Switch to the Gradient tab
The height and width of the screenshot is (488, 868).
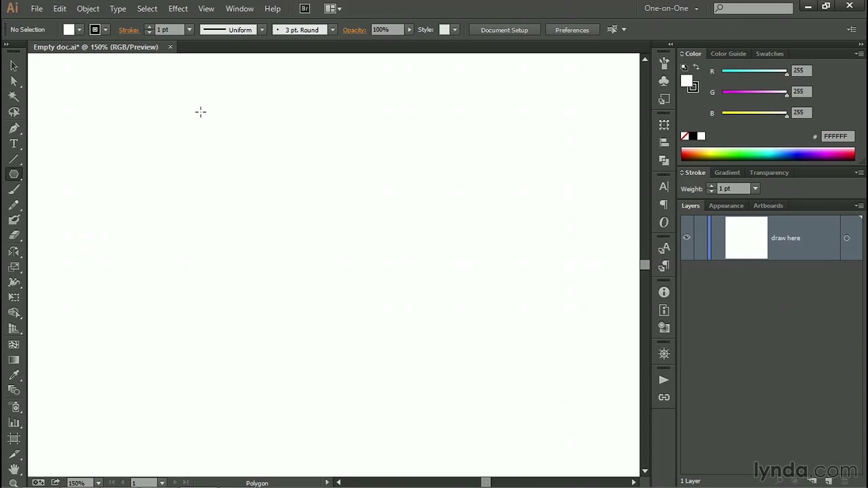[x=727, y=172]
